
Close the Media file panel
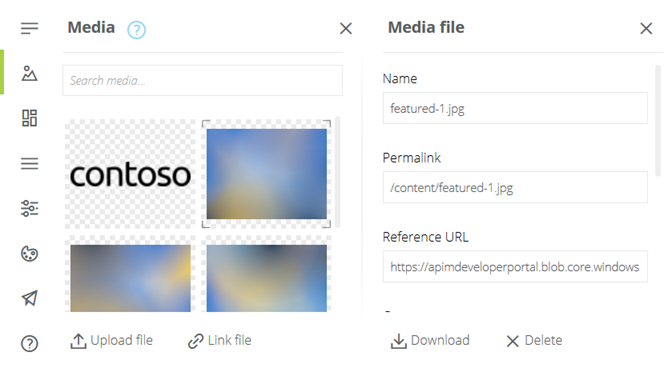[x=646, y=29]
